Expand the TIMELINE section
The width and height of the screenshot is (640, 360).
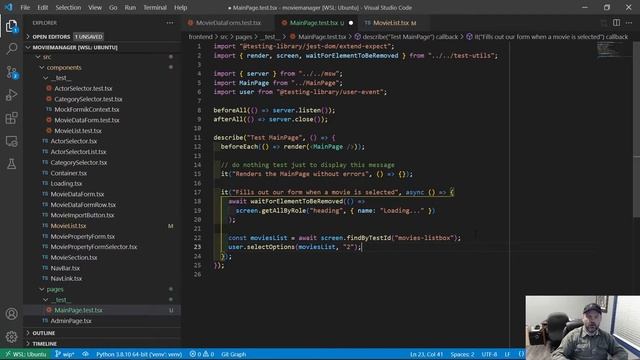click(44, 344)
